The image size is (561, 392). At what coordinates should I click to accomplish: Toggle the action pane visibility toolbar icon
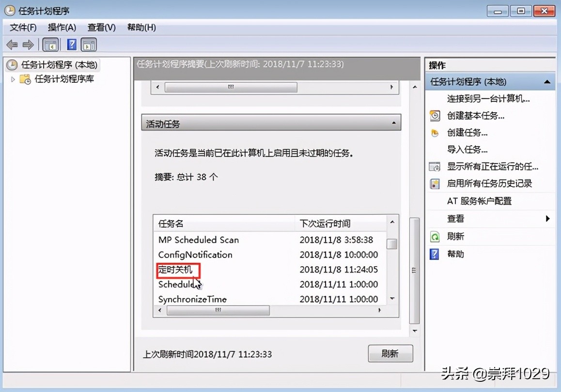[x=88, y=44]
